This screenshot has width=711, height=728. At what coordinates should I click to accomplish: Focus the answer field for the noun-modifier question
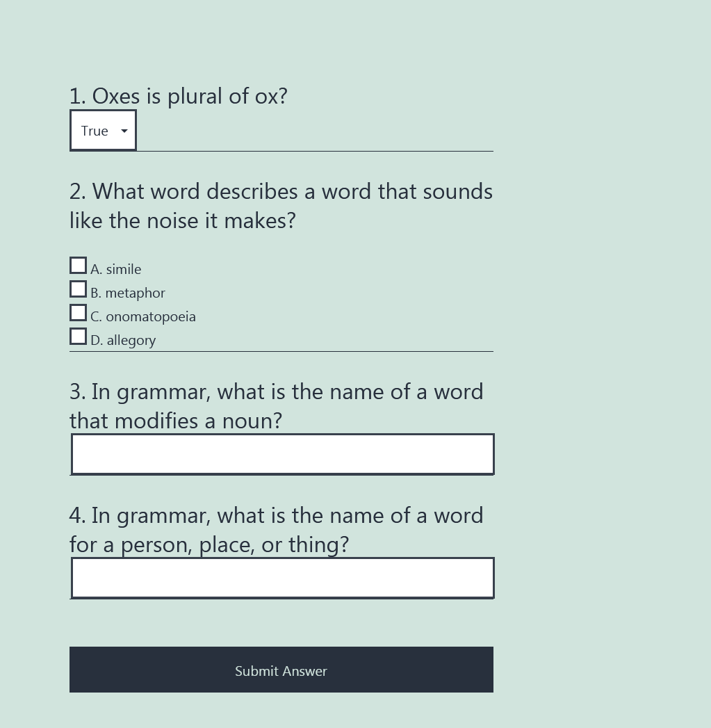(x=283, y=454)
